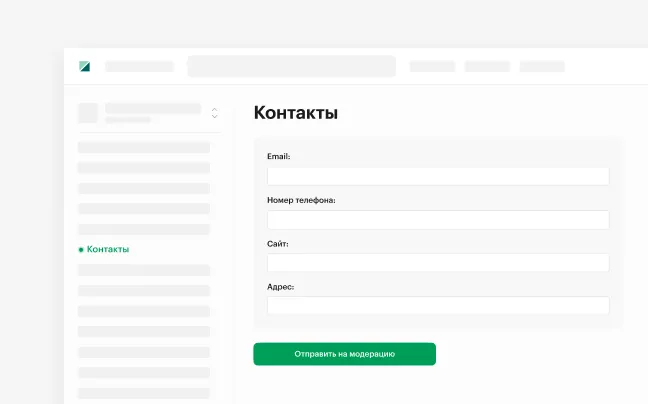The height and width of the screenshot is (404, 648).
Task: Click the Email: field label
Action: point(279,156)
